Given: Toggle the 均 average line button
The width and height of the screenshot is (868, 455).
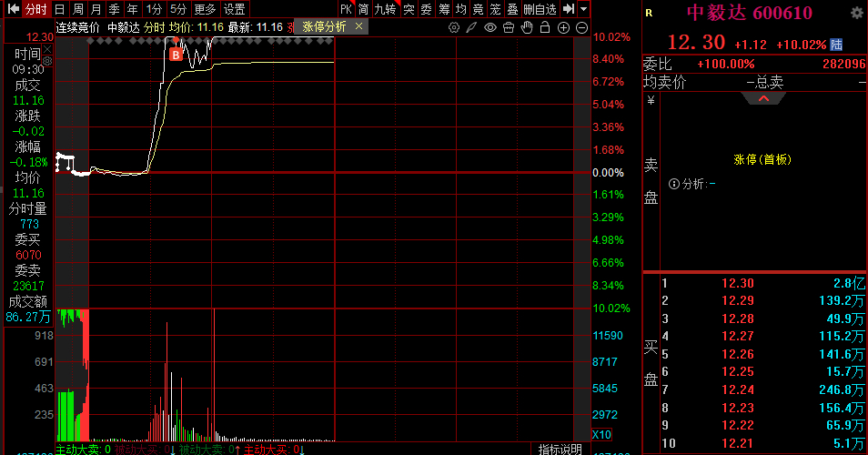Looking at the screenshot, I should pos(461,9).
